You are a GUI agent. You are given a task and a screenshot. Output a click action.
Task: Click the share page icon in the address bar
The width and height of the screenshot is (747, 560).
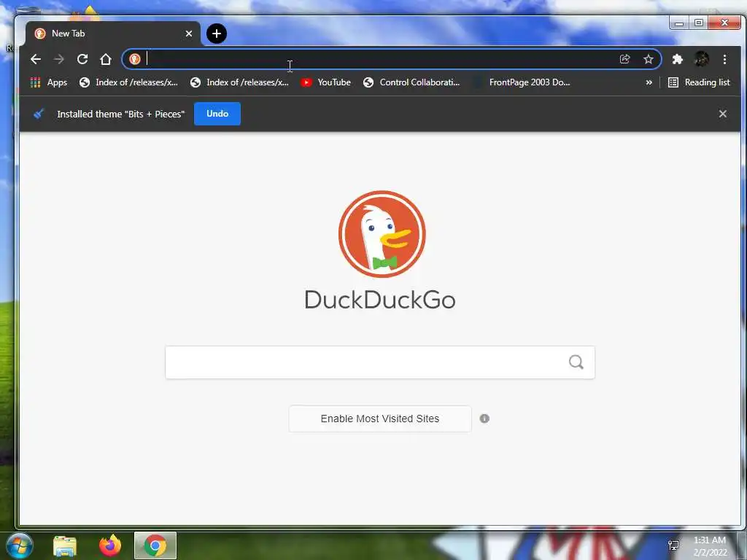624,59
